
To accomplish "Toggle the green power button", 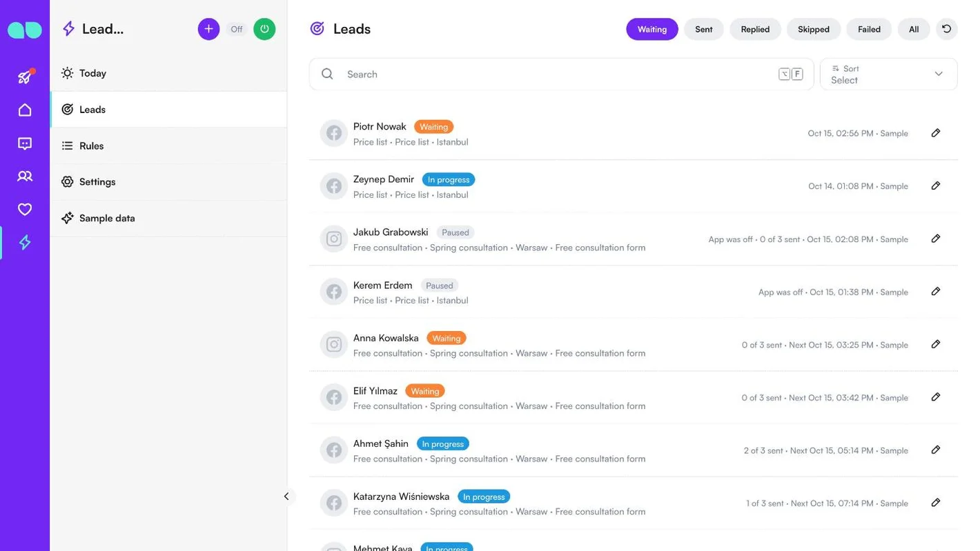I will tap(264, 29).
